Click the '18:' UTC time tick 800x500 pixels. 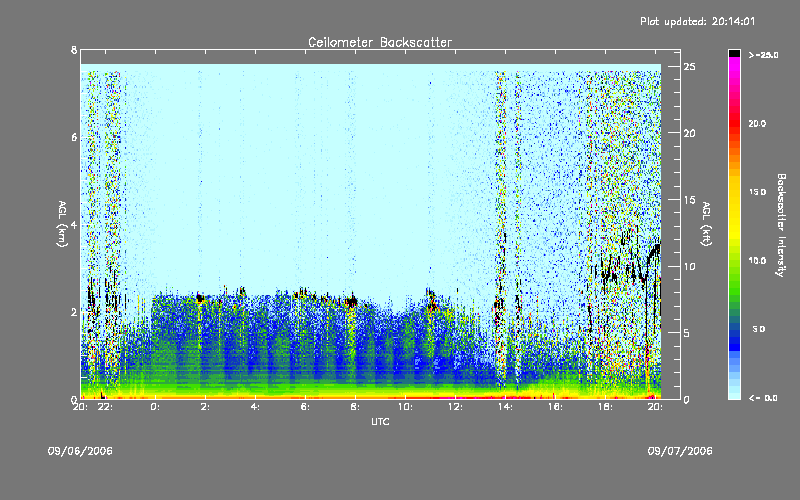(x=605, y=407)
